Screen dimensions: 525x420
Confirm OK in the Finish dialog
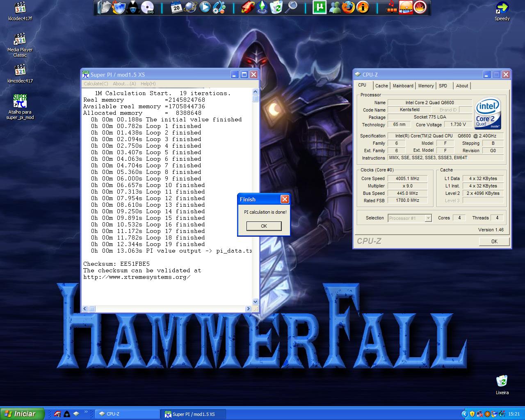click(264, 226)
